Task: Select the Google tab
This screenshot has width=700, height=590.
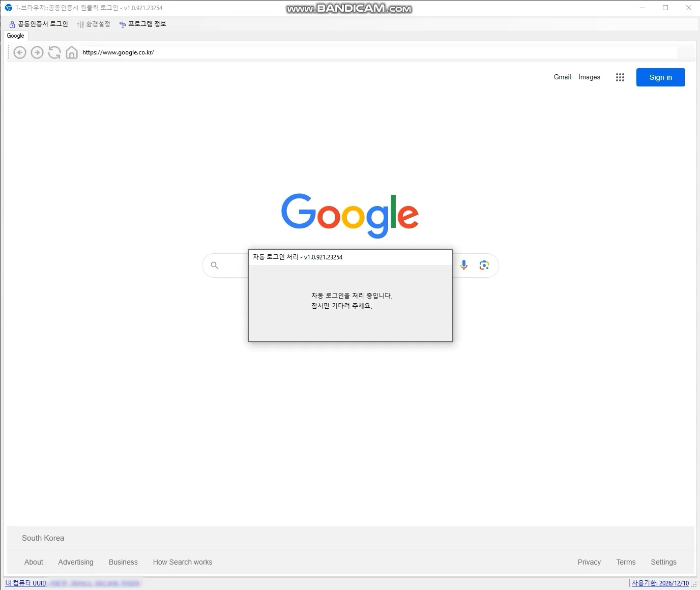Action: tap(16, 36)
